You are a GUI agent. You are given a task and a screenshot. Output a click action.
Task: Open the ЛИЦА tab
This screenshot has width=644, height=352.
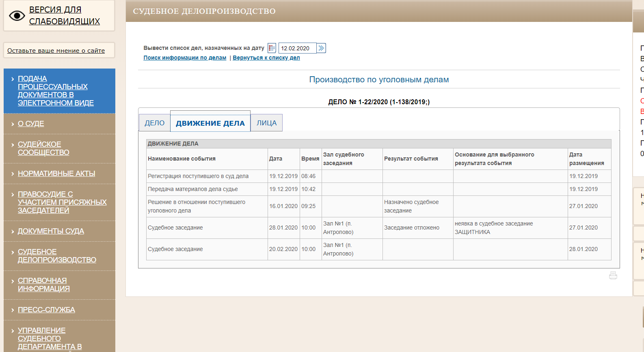pos(266,123)
